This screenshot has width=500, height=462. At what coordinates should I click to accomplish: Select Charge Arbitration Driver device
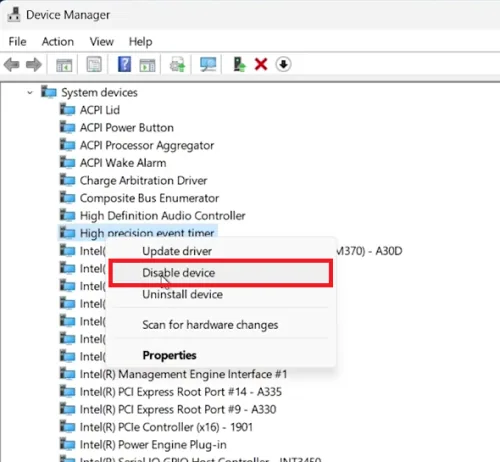pos(143,180)
